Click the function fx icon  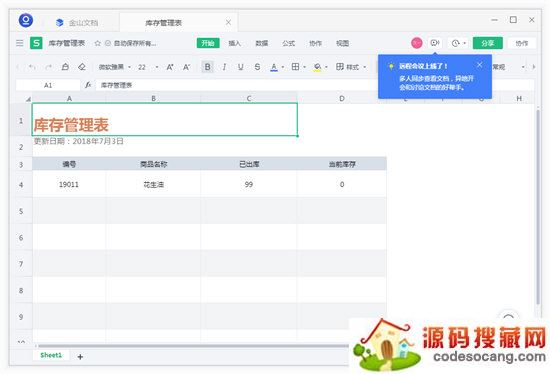[x=88, y=85]
